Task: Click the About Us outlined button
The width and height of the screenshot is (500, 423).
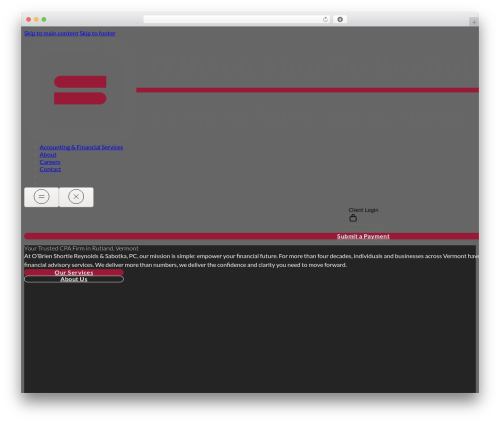Action: [x=74, y=279]
